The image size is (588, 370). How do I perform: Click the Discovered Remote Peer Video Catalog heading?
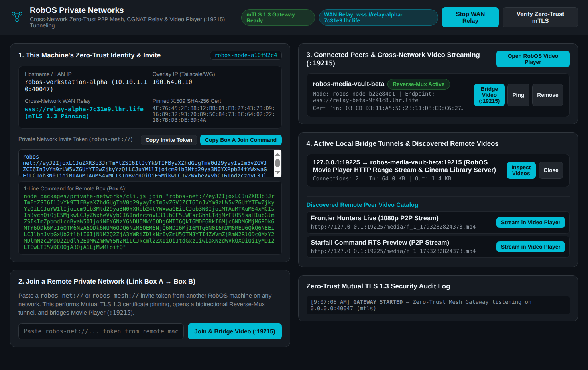(362, 205)
